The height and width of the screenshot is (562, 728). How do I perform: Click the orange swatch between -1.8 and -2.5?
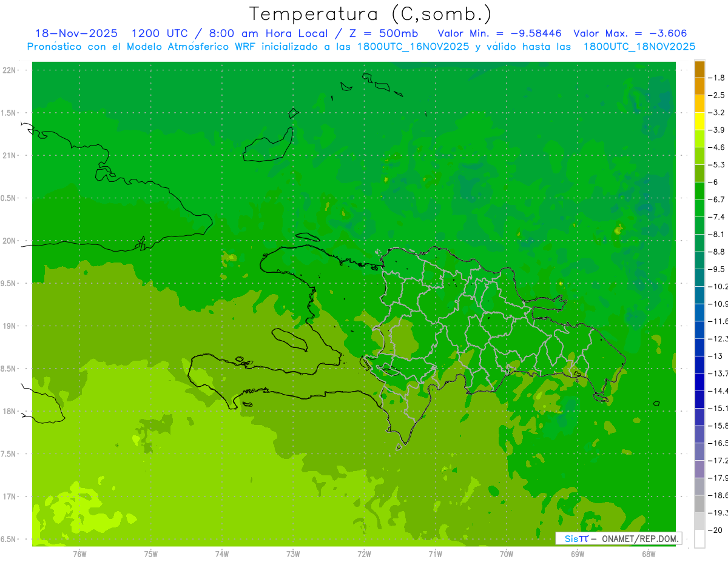pyautogui.click(x=699, y=87)
